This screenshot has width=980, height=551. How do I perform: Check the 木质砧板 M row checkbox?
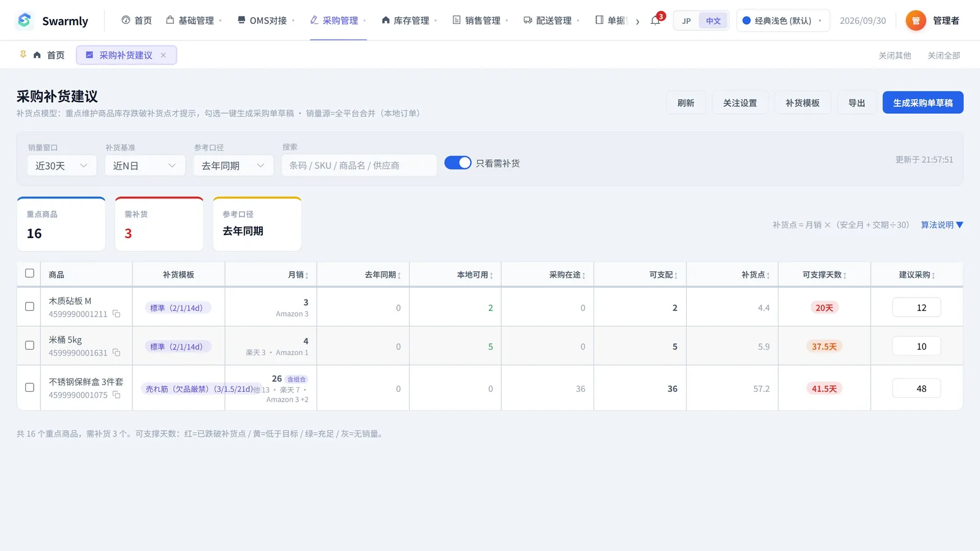[x=29, y=306]
